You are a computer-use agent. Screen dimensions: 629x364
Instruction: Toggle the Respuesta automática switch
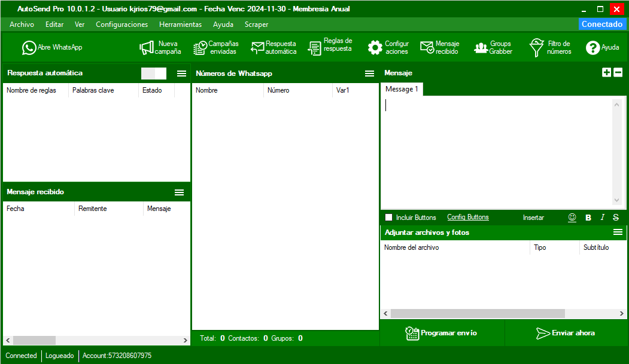coord(154,74)
